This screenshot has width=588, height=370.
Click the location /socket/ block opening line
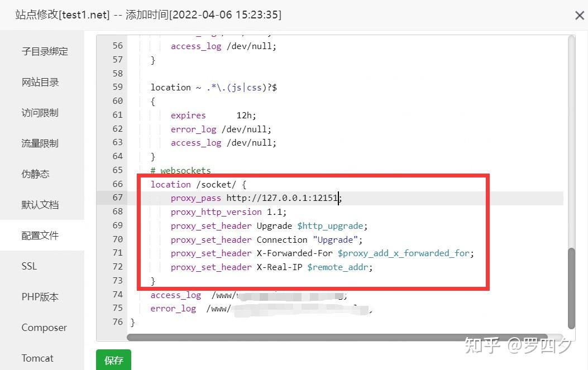click(197, 184)
